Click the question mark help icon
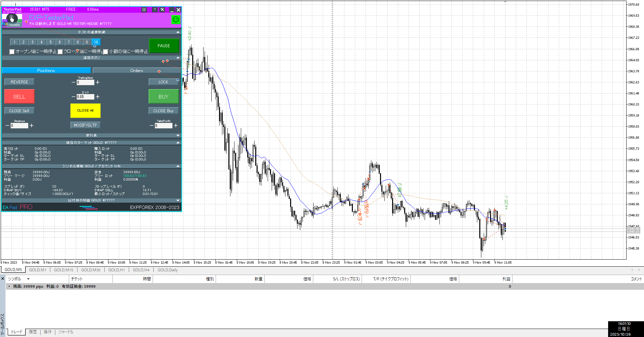 pos(155,10)
